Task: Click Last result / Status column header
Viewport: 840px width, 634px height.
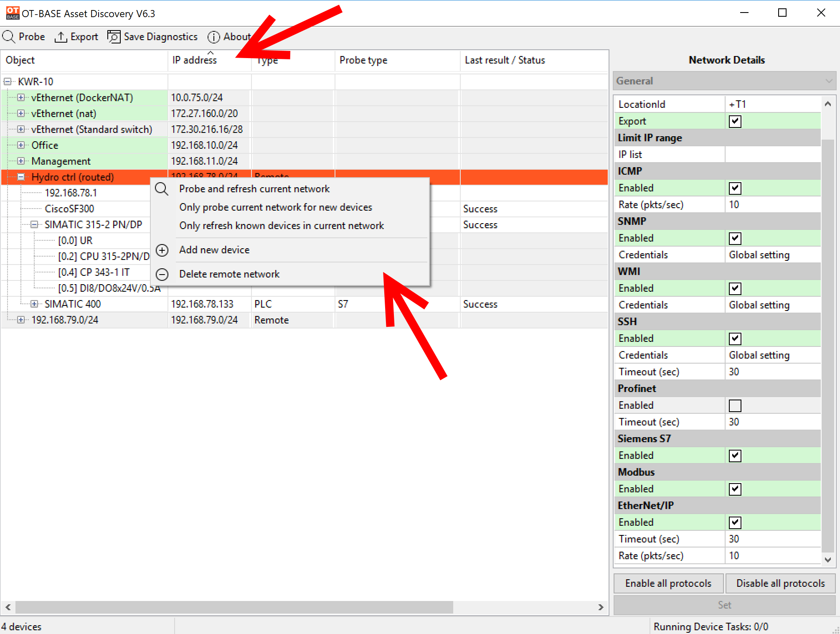Action: tap(534, 60)
